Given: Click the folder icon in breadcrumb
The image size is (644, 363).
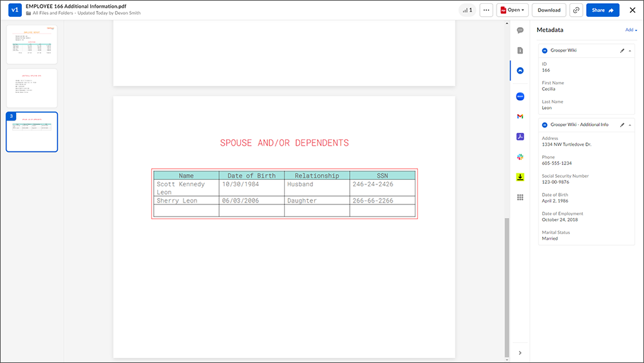Looking at the screenshot, I should click(x=28, y=13).
